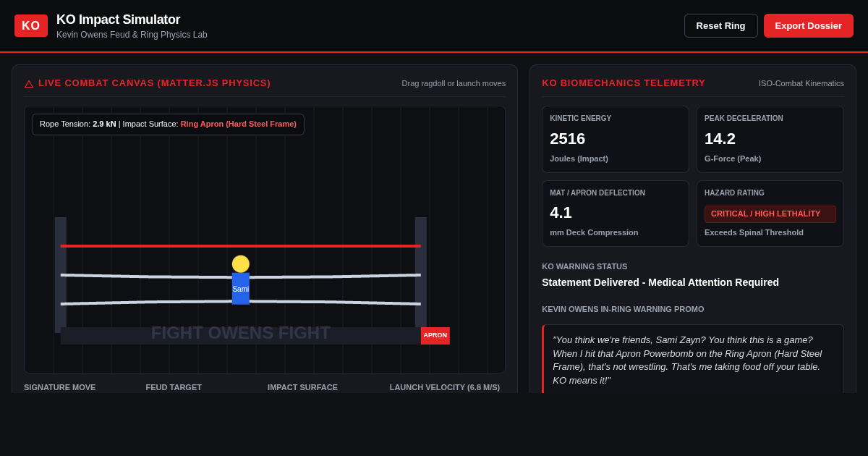Click the Kinetic Energy 2516 value
Viewport: 868px width, 456px height.
coord(568,139)
